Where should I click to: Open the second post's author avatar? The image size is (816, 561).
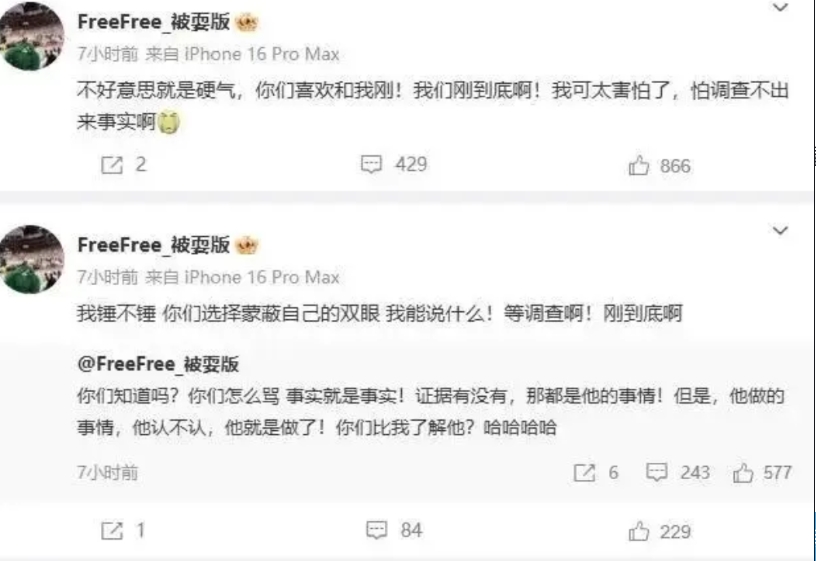click(x=31, y=259)
